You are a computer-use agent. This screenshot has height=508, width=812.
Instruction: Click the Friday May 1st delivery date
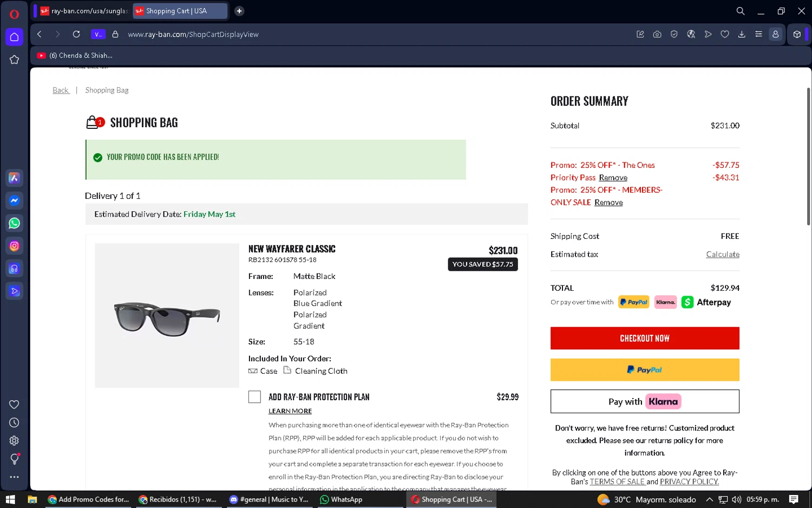tap(209, 214)
